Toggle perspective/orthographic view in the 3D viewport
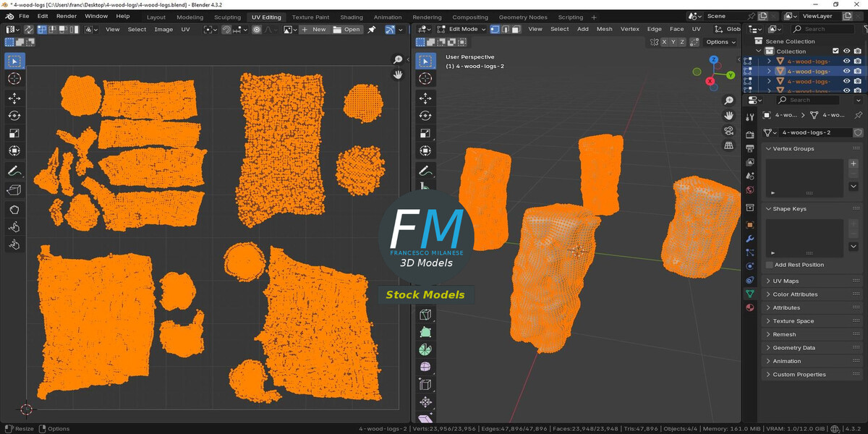The height and width of the screenshot is (434, 868). (729, 145)
